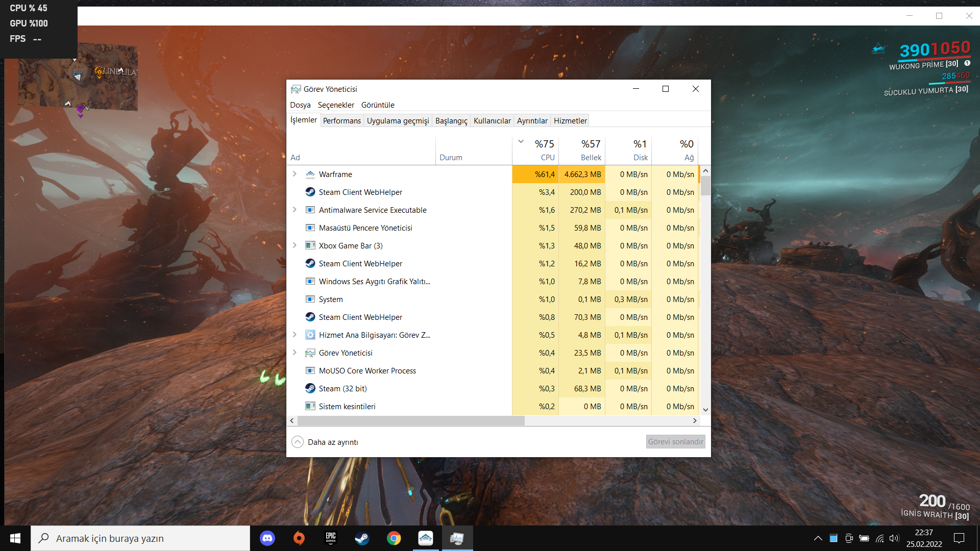Viewport: 980px width, 551px height.
Task: Expand the Warframe process group
Action: (295, 174)
